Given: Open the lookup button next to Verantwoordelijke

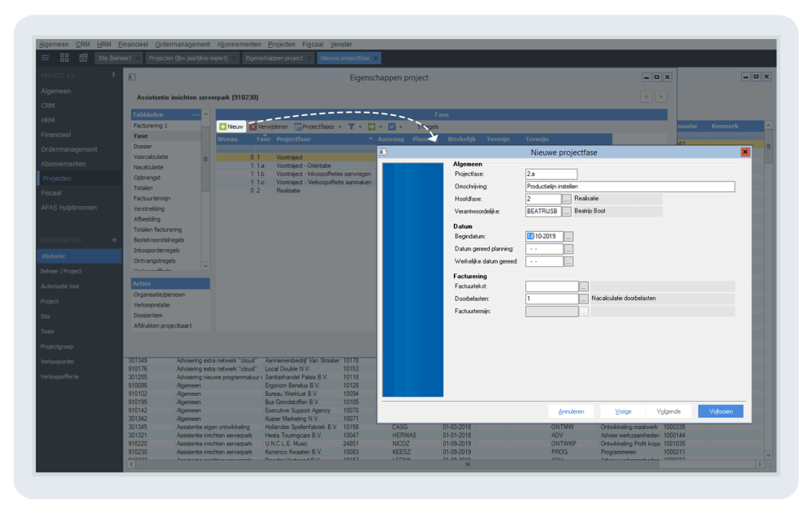Looking at the screenshot, I should (567, 211).
